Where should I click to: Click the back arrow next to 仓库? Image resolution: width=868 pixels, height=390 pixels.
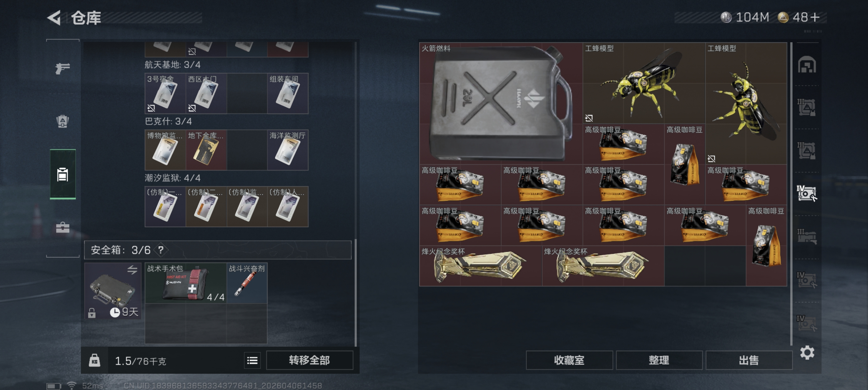54,18
